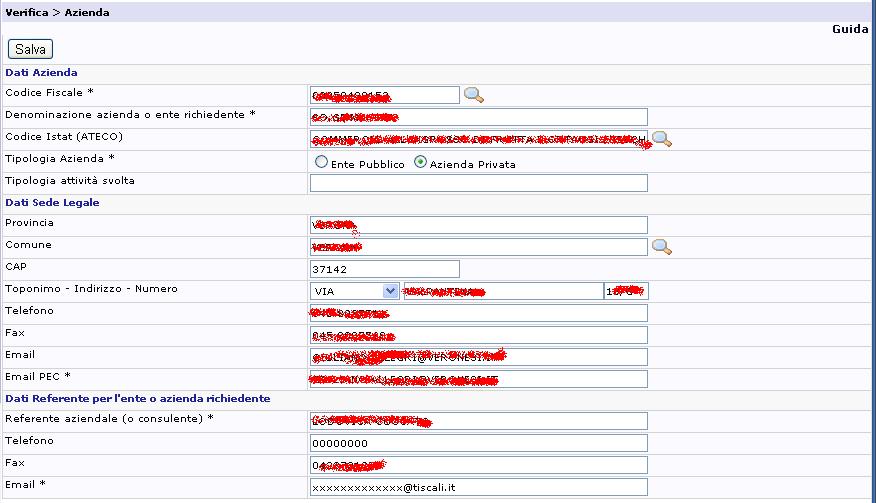This screenshot has width=876, height=503.
Task: Click the CAP field containing 37142
Action: (x=384, y=269)
